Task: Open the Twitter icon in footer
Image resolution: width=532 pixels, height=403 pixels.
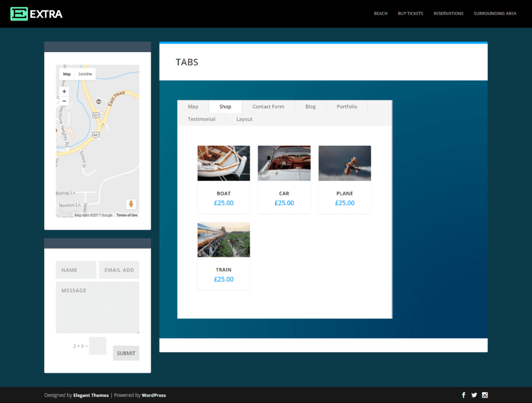Action: pos(474,395)
